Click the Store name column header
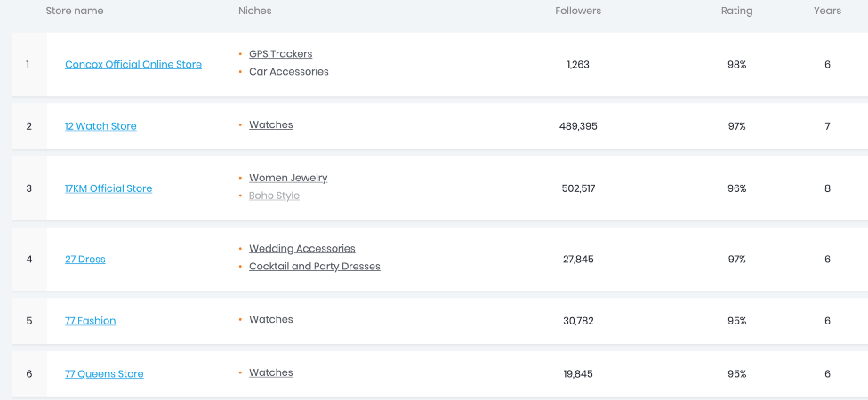 [x=75, y=11]
